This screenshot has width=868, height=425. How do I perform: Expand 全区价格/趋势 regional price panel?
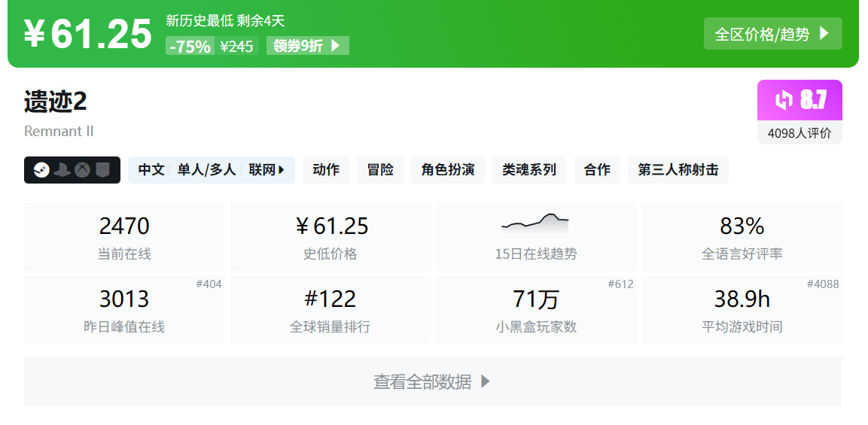772,34
